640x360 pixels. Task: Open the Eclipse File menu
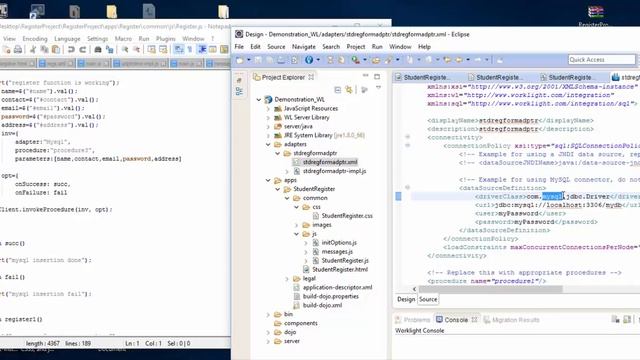239,47
